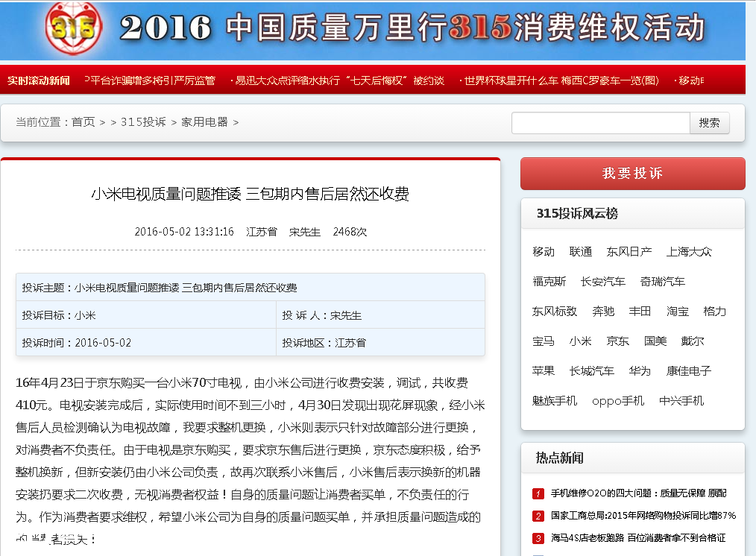This screenshot has height=556, width=756.
Task: Select 上海大众 in the complaint ranking
Action: [x=689, y=251]
